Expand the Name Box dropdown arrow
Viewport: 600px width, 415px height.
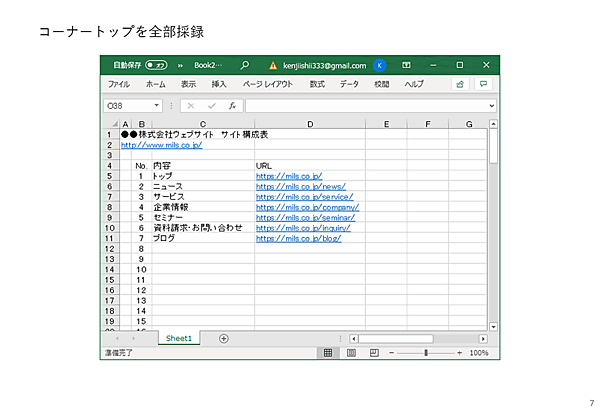pyautogui.click(x=157, y=106)
